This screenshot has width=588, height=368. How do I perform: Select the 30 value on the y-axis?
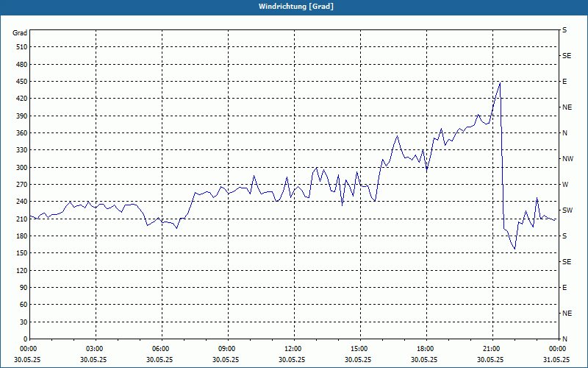click(24, 322)
